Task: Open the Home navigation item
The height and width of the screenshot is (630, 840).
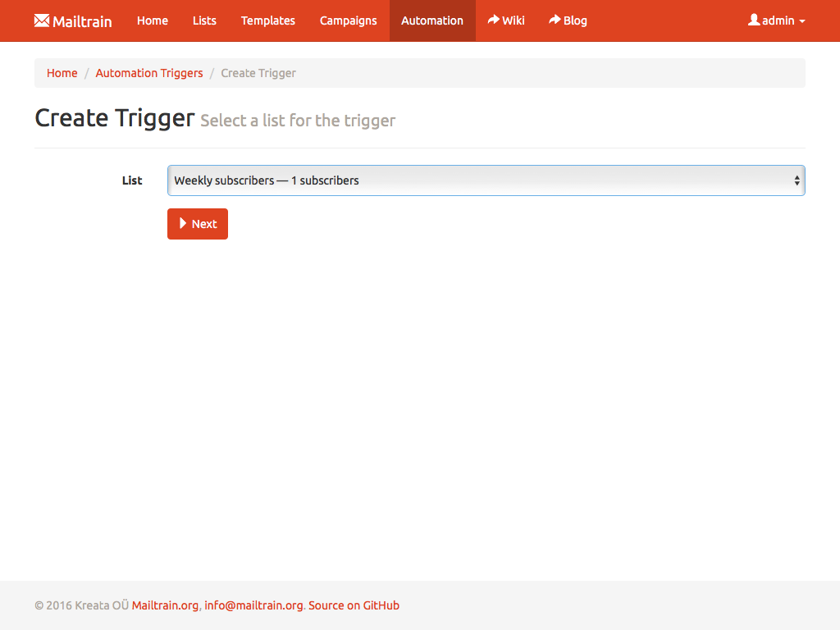Action: tap(152, 21)
